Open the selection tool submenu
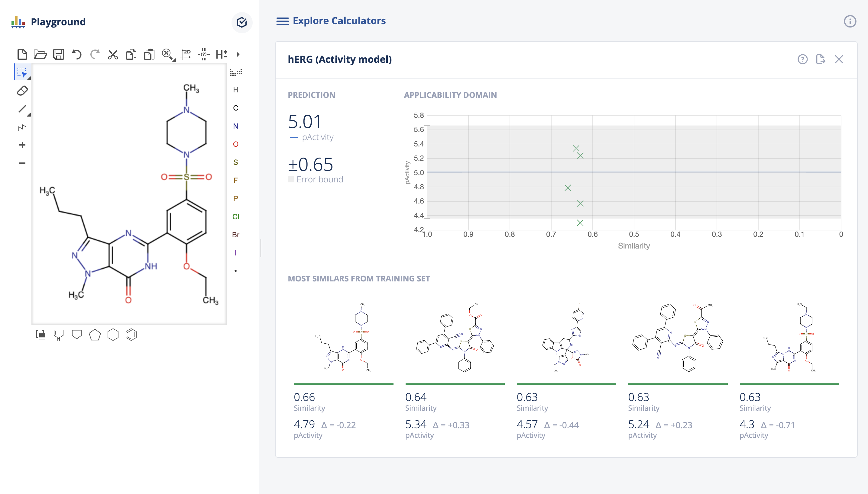The height and width of the screenshot is (494, 868). point(29,79)
